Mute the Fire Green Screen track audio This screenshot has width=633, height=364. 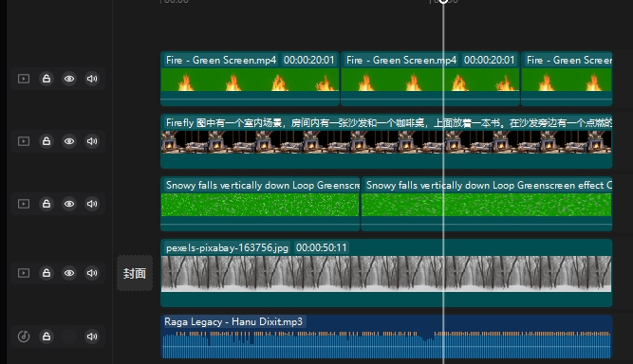pyautogui.click(x=92, y=79)
